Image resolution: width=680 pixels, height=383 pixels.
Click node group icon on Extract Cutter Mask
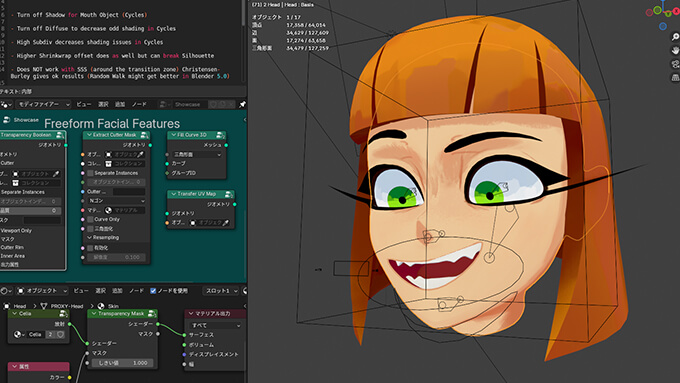click(144, 135)
